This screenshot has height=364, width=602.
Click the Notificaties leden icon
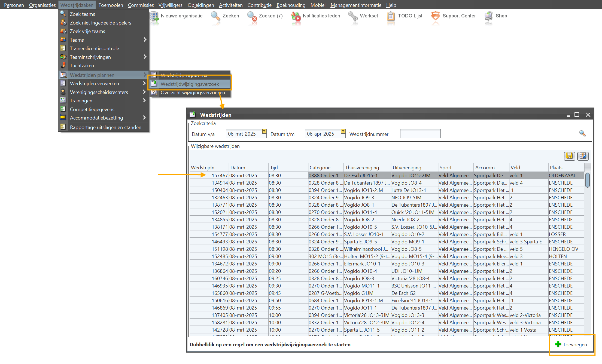(296, 16)
